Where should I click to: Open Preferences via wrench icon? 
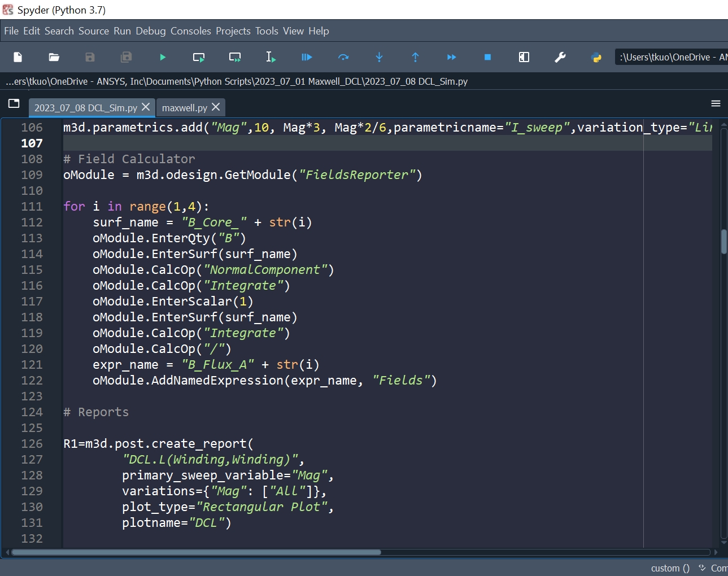point(560,57)
